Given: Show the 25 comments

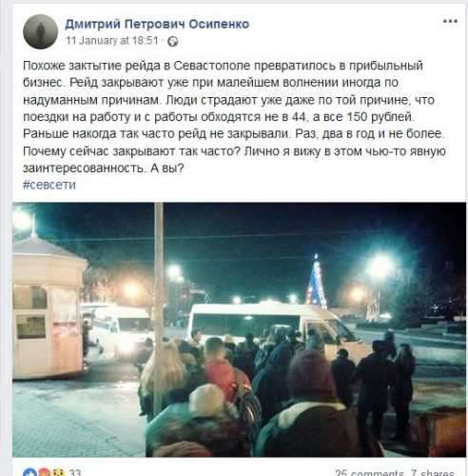Looking at the screenshot, I should pyautogui.click(x=369, y=473).
